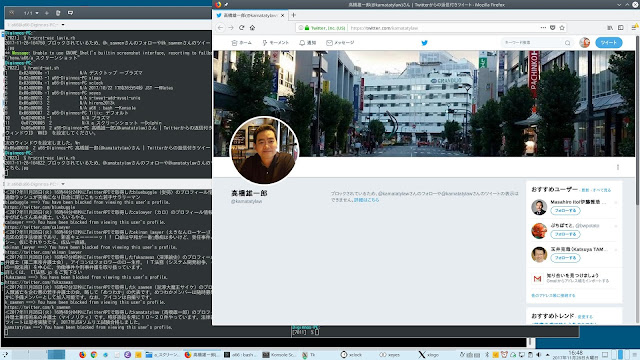
Task: Open Twitter ホーム navigation item
Action: (241, 42)
